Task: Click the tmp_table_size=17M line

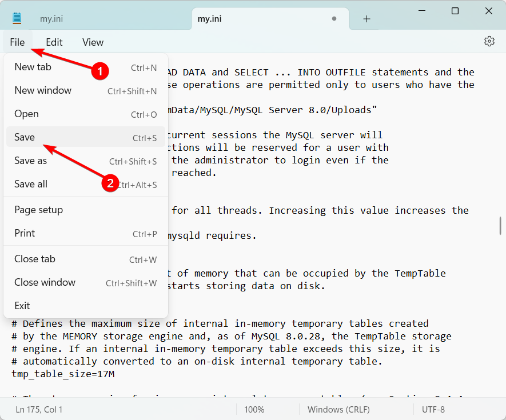Action: 63,374
